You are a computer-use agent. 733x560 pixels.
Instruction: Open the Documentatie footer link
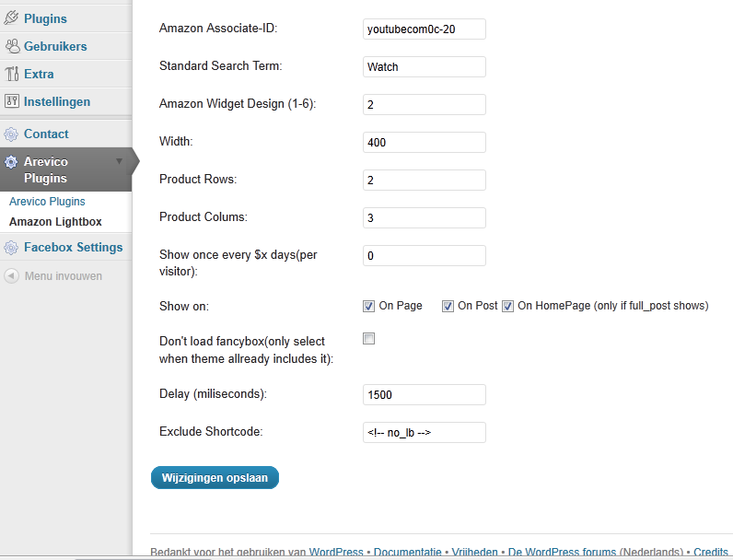point(408,552)
